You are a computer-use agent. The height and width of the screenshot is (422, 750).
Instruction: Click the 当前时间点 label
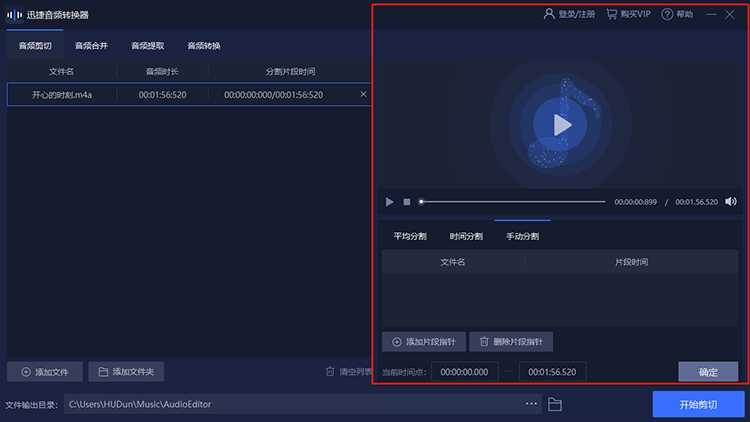(x=404, y=372)
